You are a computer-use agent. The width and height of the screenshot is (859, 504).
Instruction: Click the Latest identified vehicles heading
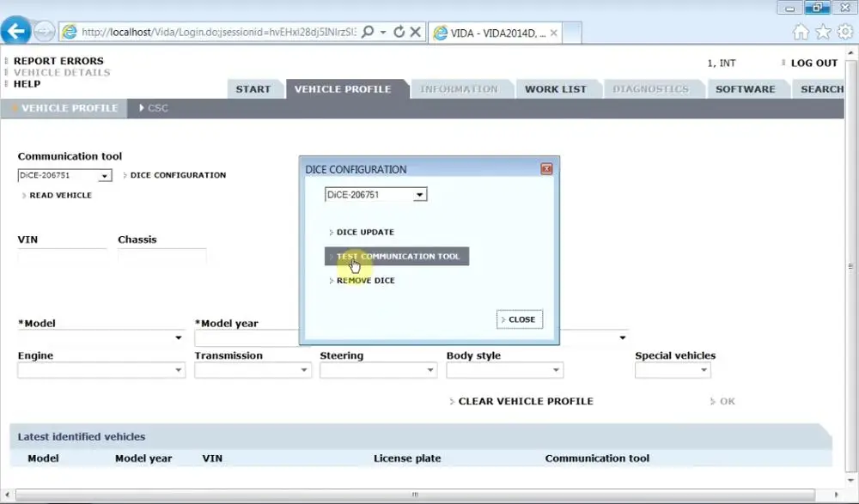[81, 437]
